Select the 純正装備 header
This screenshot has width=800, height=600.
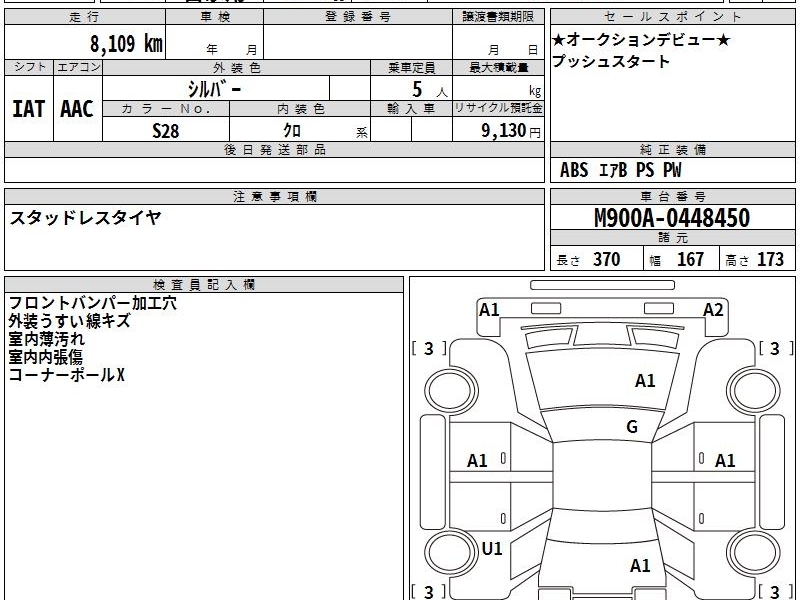click(672, 150)
